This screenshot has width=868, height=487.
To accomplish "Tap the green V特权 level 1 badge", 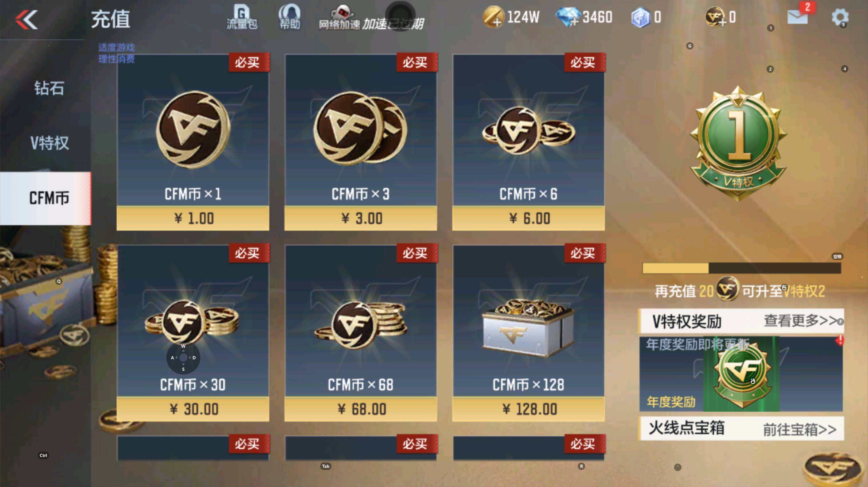I will coord(738,143).
